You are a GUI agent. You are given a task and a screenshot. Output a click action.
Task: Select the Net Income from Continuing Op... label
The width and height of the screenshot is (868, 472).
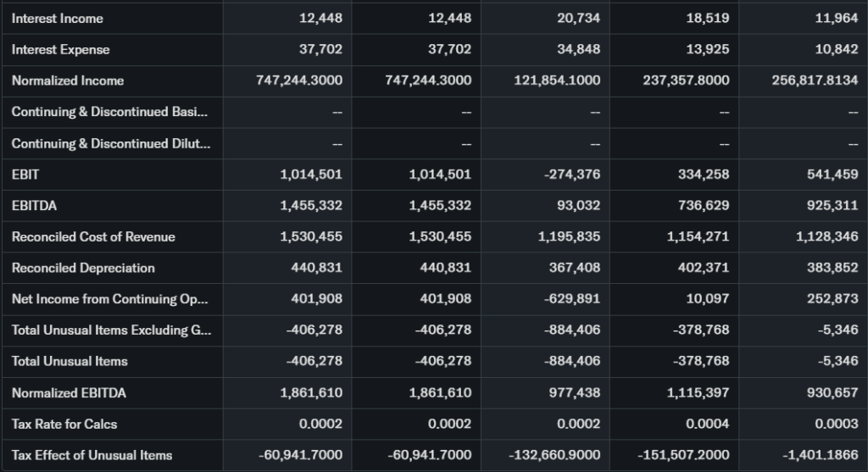click(x=111, y=299)
